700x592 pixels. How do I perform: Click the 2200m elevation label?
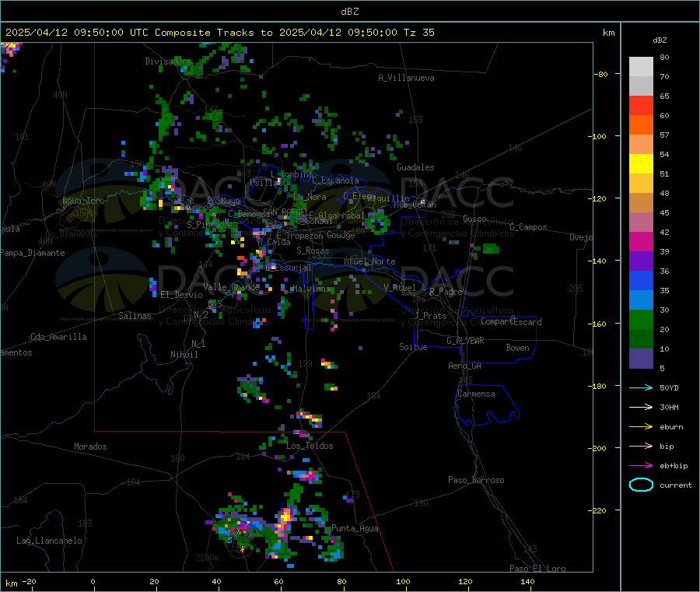207,558
